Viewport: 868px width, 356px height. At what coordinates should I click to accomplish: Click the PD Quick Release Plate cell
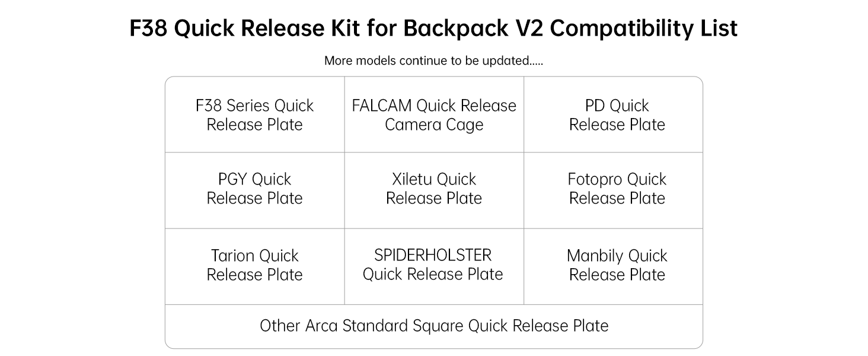(x=617, y=115)
